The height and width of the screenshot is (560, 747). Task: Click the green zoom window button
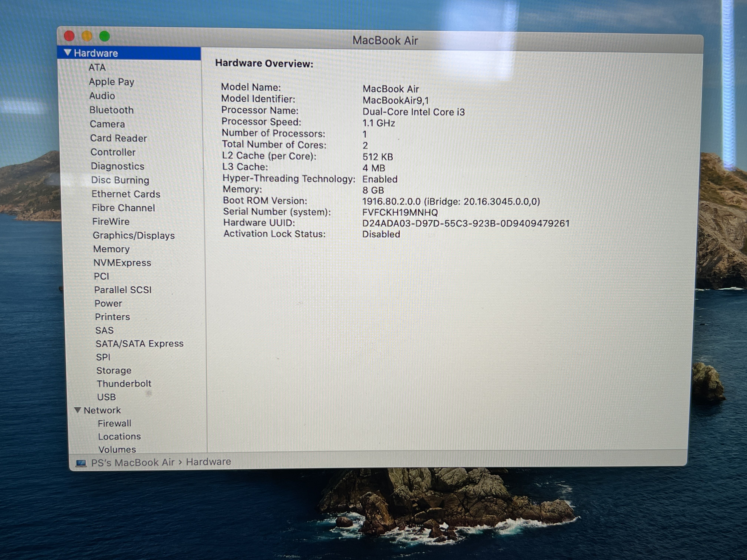(x=105, y=36)
